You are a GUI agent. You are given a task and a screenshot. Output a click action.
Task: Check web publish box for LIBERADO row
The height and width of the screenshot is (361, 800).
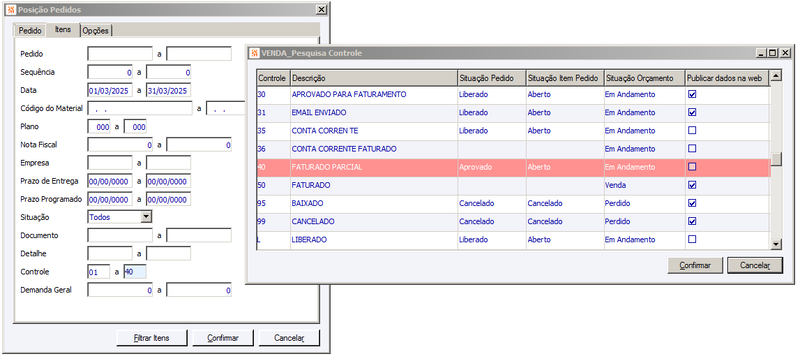tap(692, 239)
